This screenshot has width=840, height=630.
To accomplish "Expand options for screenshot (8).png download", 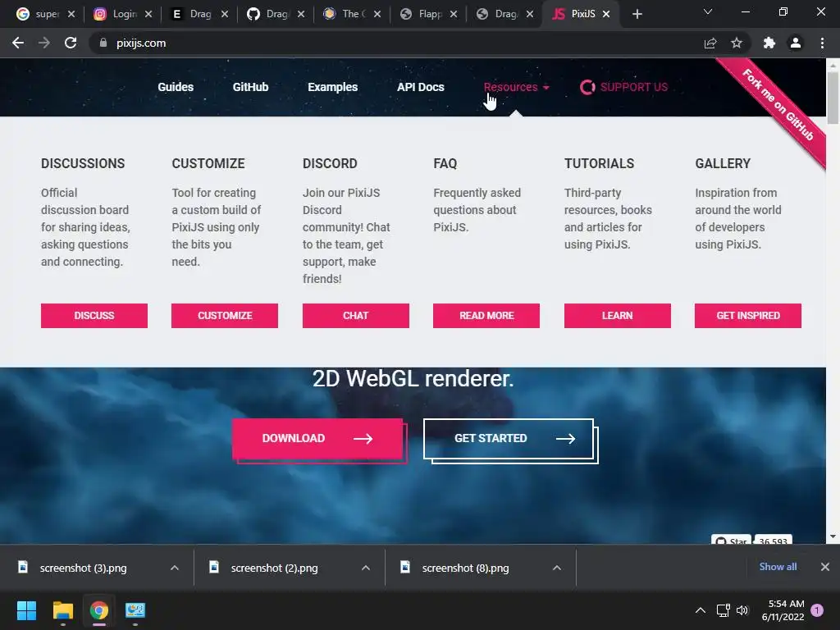I will tap(557, 568).
